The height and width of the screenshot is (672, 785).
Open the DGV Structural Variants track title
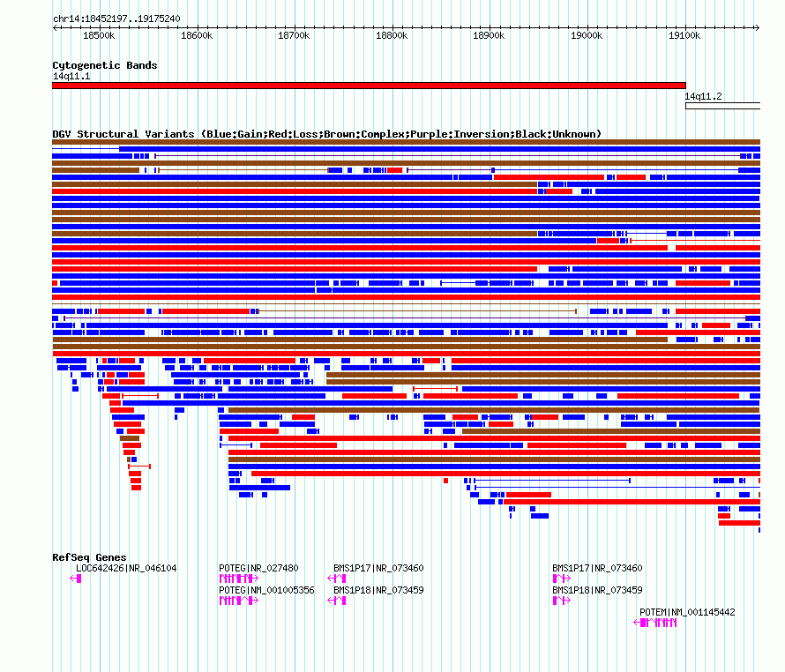326,134
